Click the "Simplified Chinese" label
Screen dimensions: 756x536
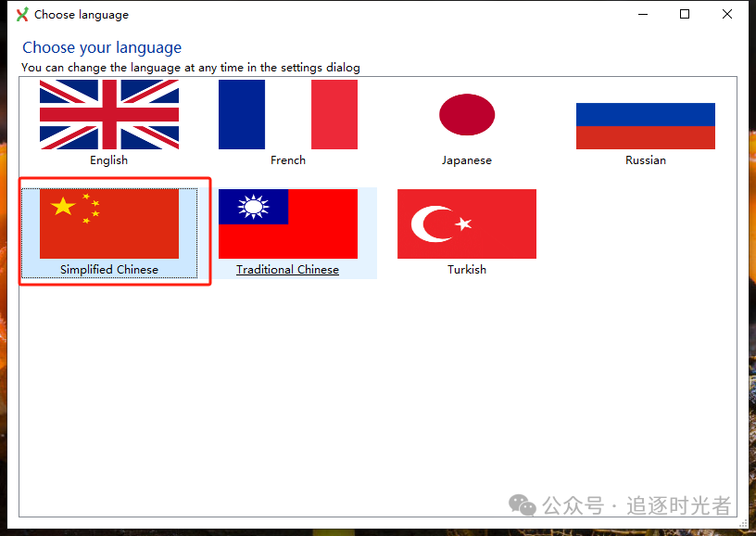tap(109, 270)
